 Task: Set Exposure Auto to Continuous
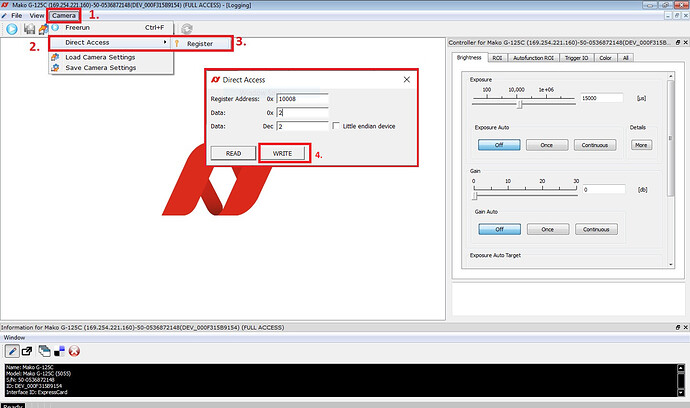595,145
